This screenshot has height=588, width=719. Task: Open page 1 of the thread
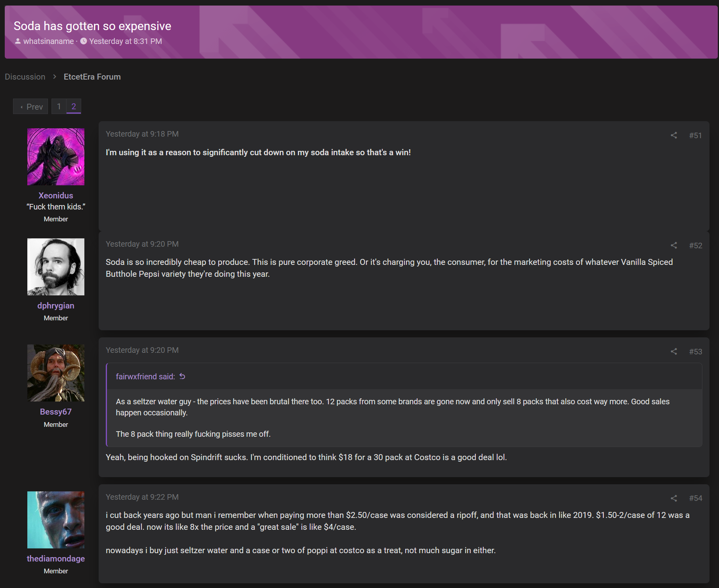pyautogui.click(x=59, y=107)
